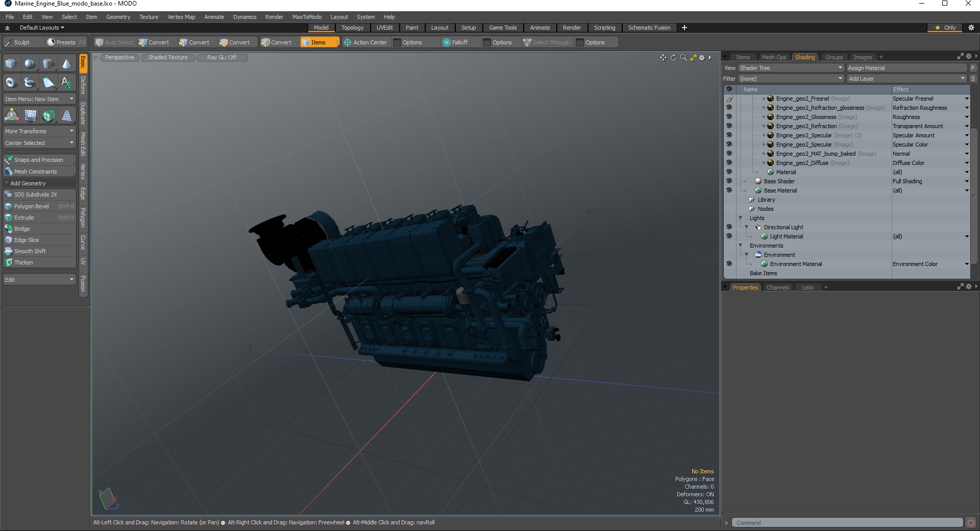Open the Geometry menu
The width and height of the screenshot is (980, 531).
coord(118,17)
